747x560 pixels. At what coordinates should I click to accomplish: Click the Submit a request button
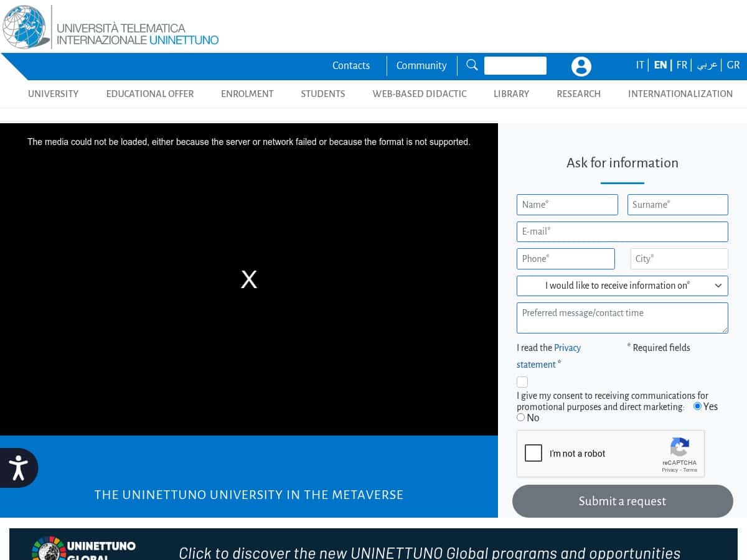(x=622, y=501)
